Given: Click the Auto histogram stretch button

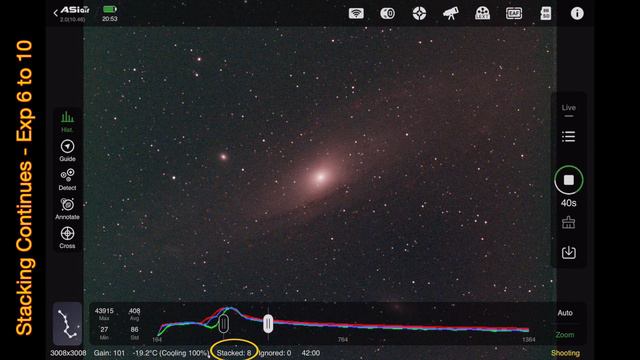Looking at the screenshot, I should point(565,313).
